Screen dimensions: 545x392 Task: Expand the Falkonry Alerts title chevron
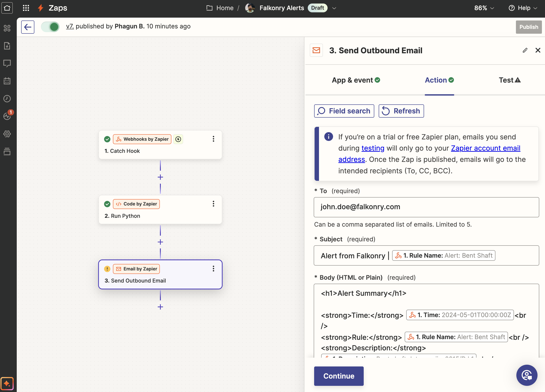pos(334,8)
